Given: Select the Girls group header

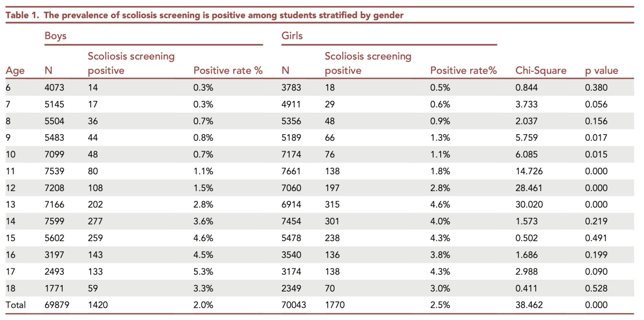Looking at the screenshot, I should click(x=292, y=36).
